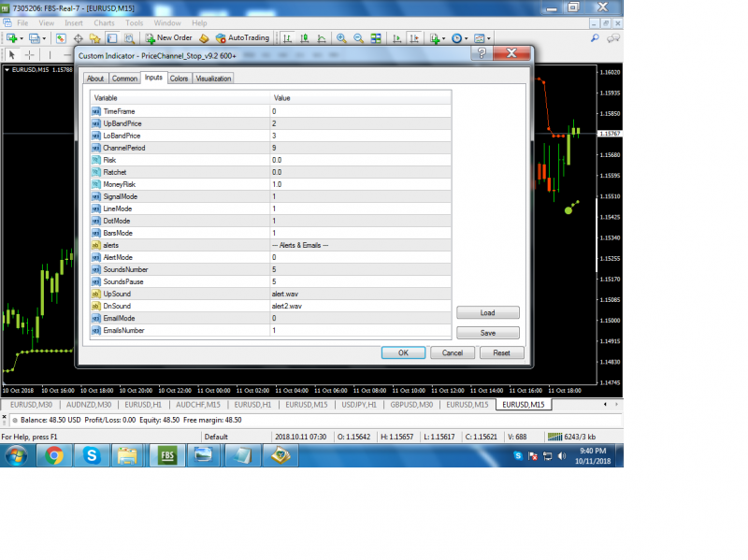The height and width of the screenshot is (560, 748).
Task: Open the View menu
Action: 46,22
